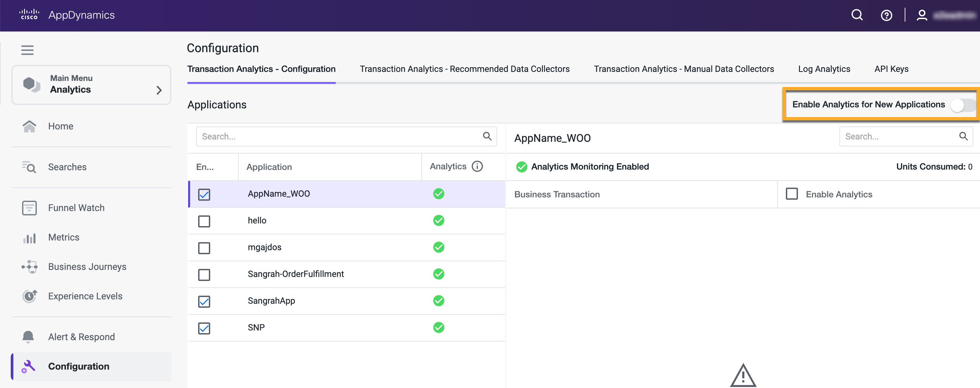Screen dimensions: 980x388
Task: Click the Main Menu cube icon
Action: tap(31, 84)
